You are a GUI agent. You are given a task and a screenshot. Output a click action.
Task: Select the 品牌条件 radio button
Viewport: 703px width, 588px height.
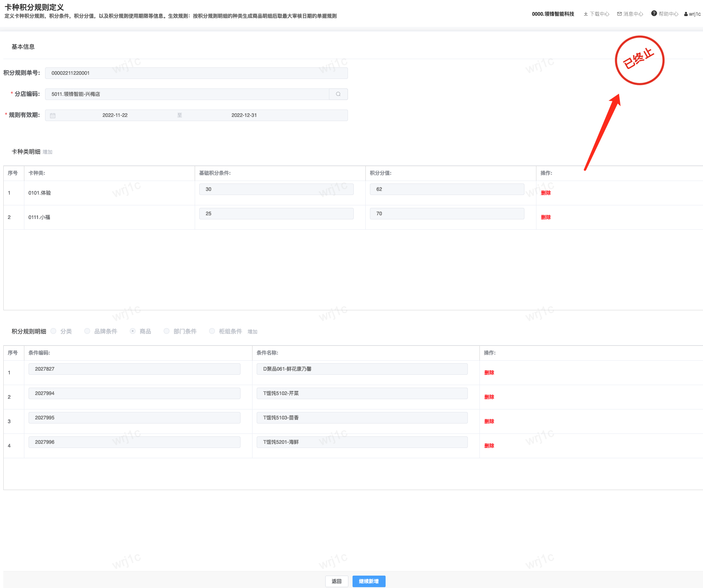click(x=87, y=331)
